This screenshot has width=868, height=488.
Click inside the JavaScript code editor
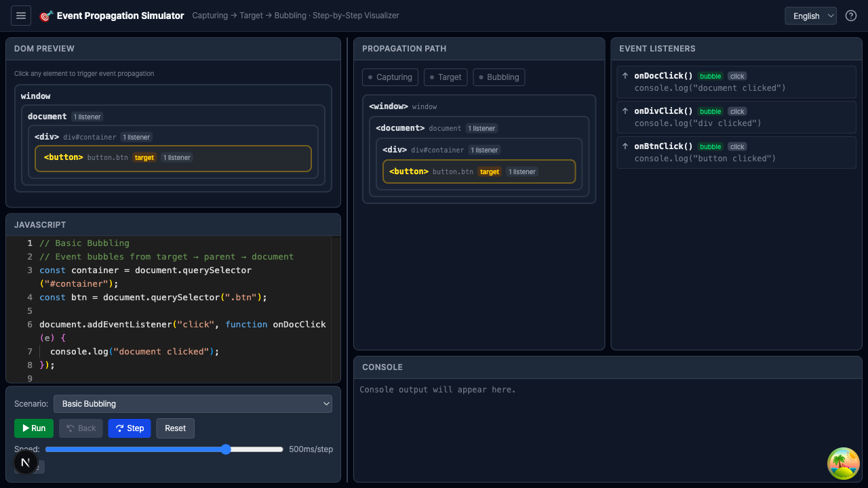[x=183, y=310]
